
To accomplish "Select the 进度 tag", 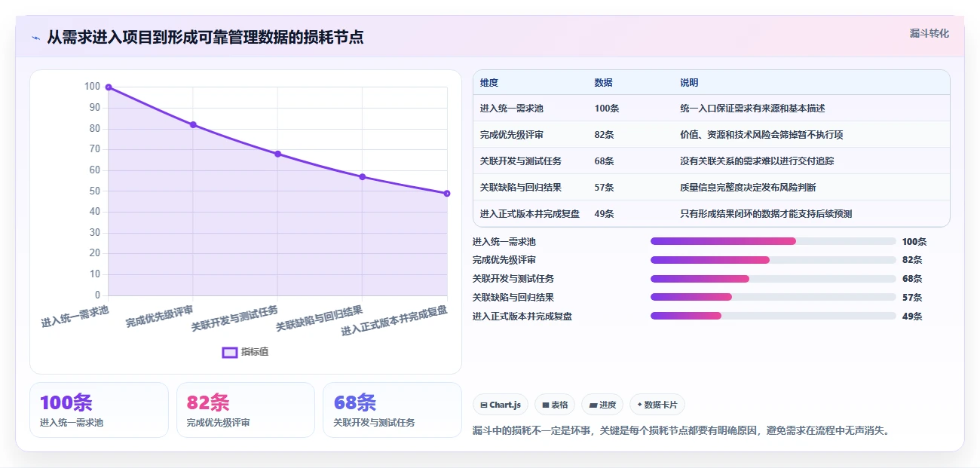I will pyautogui.click(x=602, y=405).
